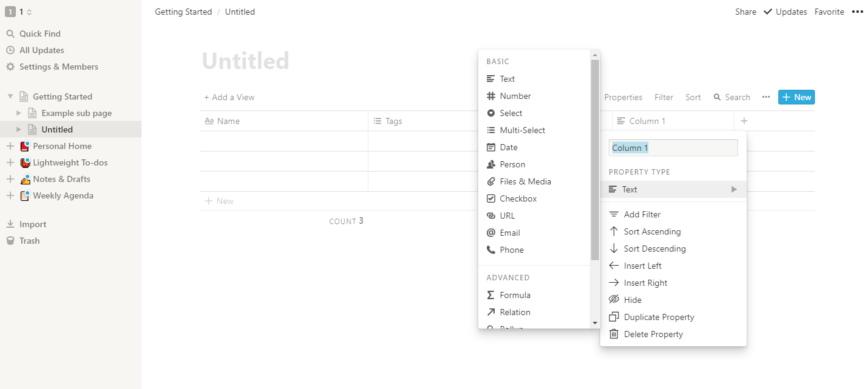Click Column 1 header in table
Screen dimensions: 868x389
673,121
